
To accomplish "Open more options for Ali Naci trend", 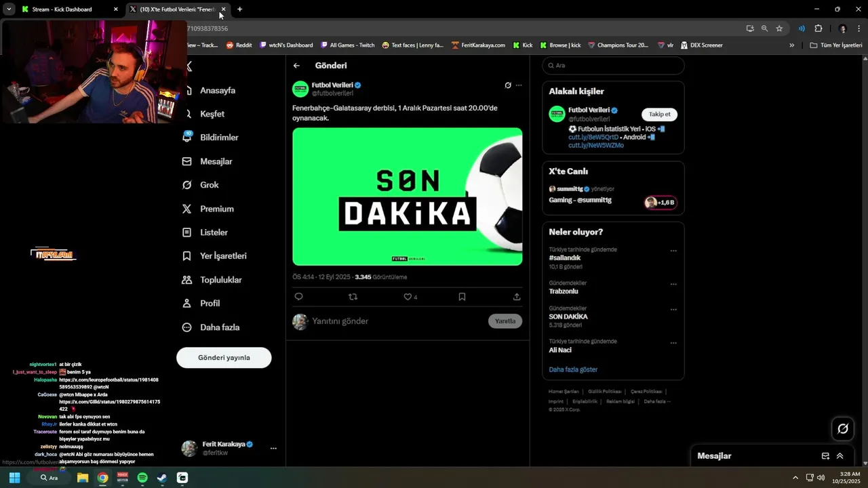I will [673, 343].
